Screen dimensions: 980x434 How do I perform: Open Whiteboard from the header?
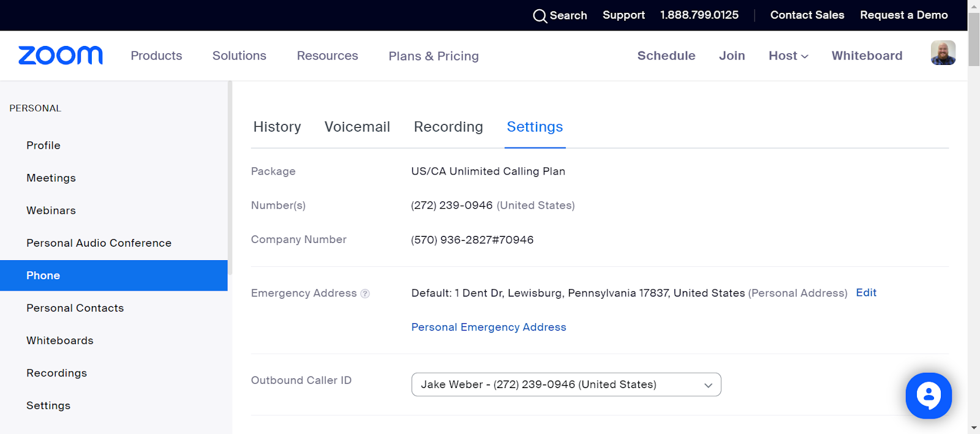coord(867,56)
